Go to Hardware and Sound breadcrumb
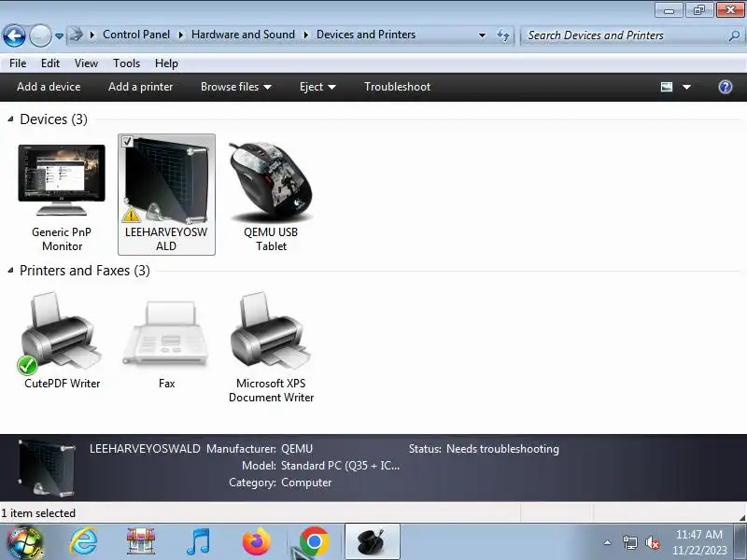This screenshot has width=747, height=560. tap(243, 35)
